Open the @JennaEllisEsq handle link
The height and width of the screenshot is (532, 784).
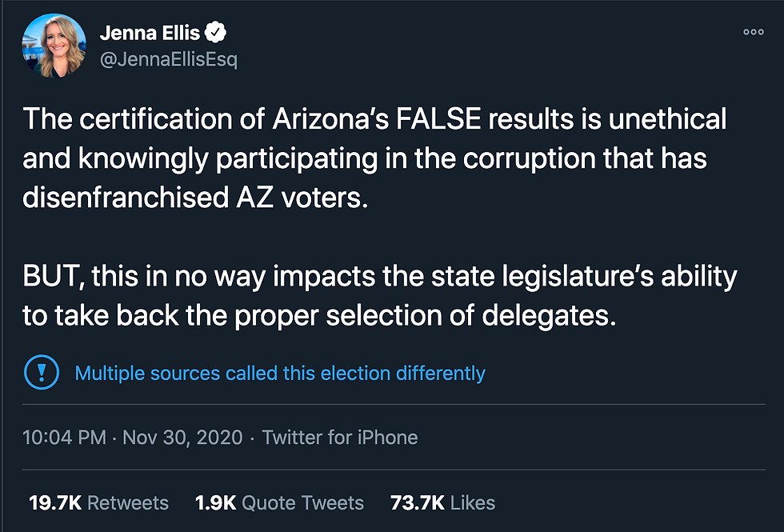(x=168, y=60)
